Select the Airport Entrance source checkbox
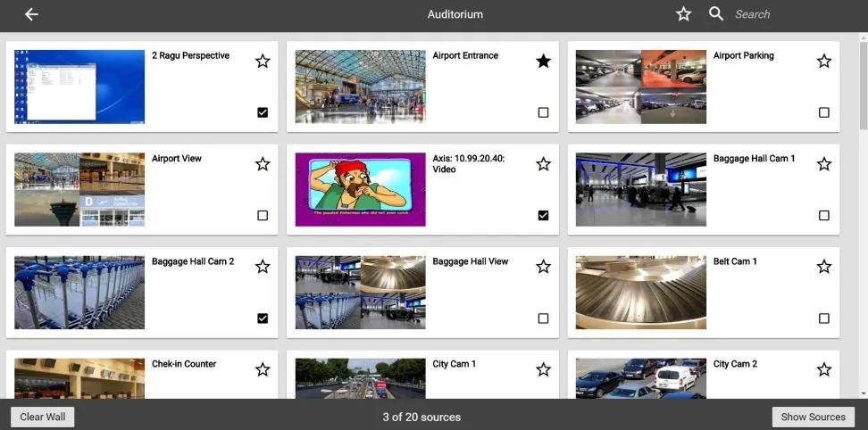The height and width of the screenshot is (430, 868). [x=544, y=112]
